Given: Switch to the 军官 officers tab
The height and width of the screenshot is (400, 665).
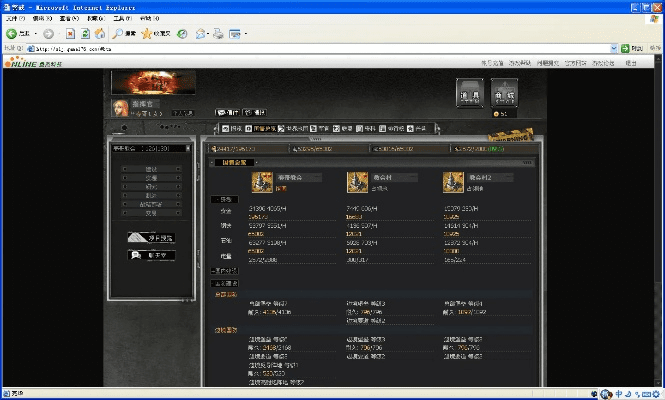Looking at the screenshot, I should click(x=320, y=129).
